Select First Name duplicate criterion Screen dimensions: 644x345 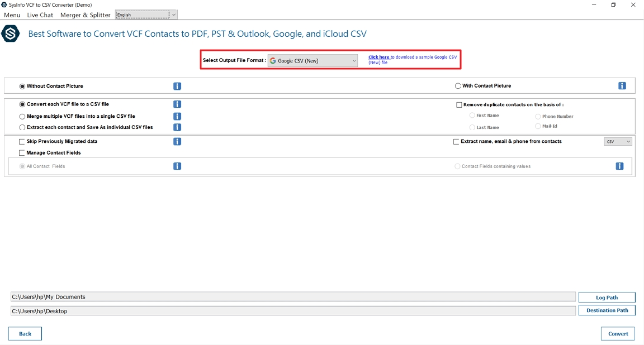(472, 115)
